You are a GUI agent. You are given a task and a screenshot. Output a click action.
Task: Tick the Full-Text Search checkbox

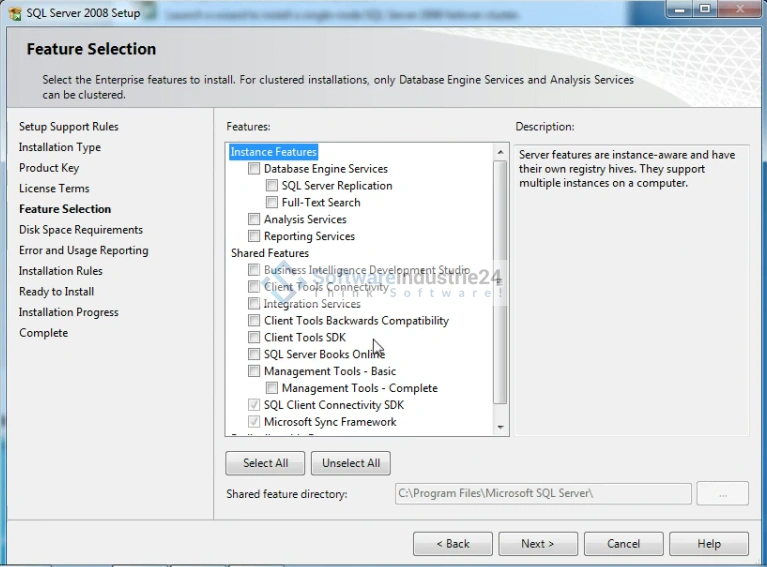[x=272, y=203]
